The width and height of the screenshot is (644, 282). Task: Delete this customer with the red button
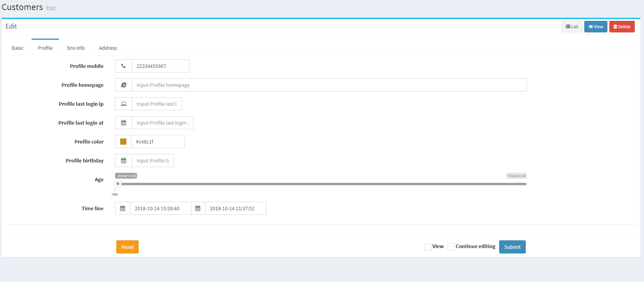click(x=622, y=27)
